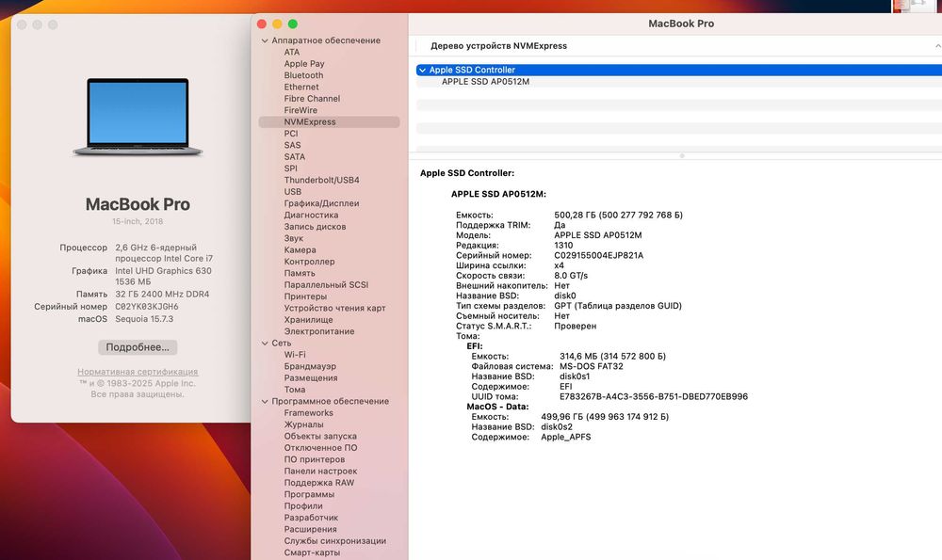Viewport: 942px width, 560px height.
Task: Select the NVMExpress sidebar item
Action: [329, 121]
